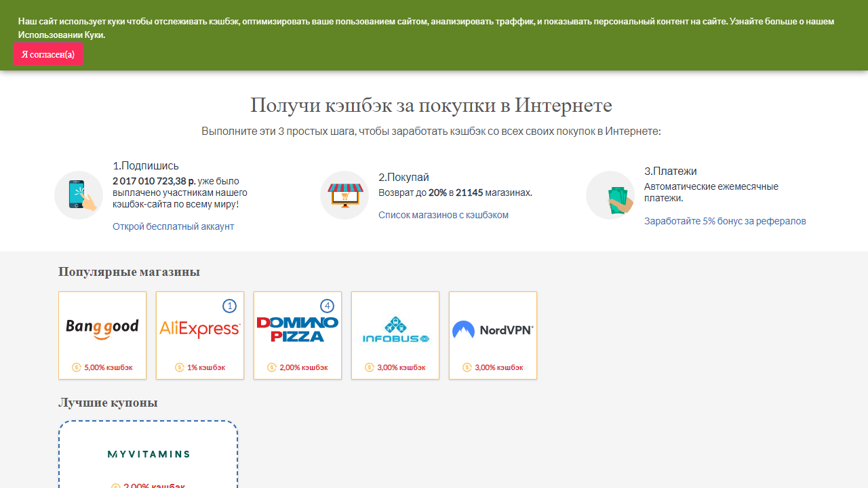Click the phone icon under step 1

point(78,195)
